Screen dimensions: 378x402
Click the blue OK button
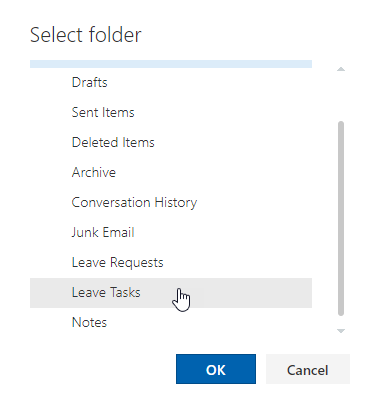pos(216,369)
